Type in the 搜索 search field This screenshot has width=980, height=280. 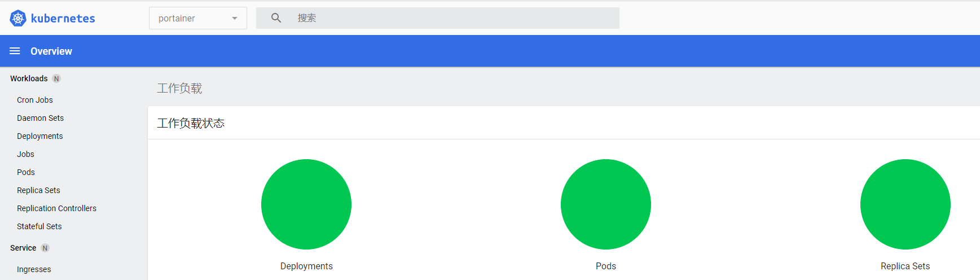point(451,18)
